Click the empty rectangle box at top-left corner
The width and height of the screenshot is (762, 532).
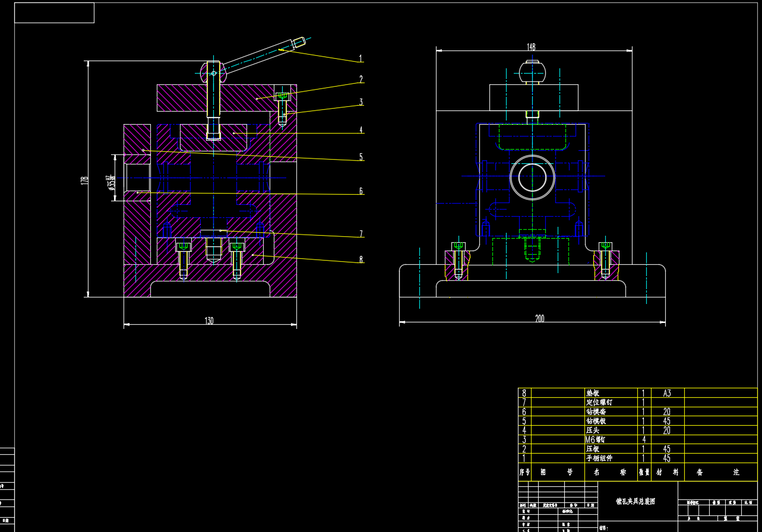point(54,12)
